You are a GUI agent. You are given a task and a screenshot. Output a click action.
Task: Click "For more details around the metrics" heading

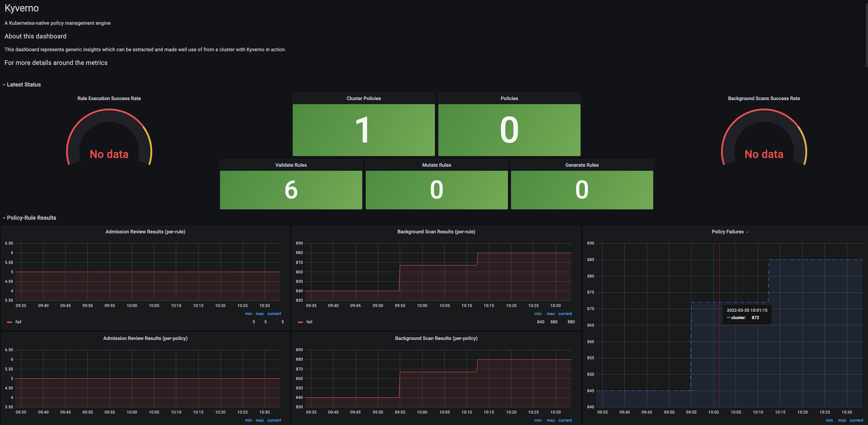(x=56, y=63)
